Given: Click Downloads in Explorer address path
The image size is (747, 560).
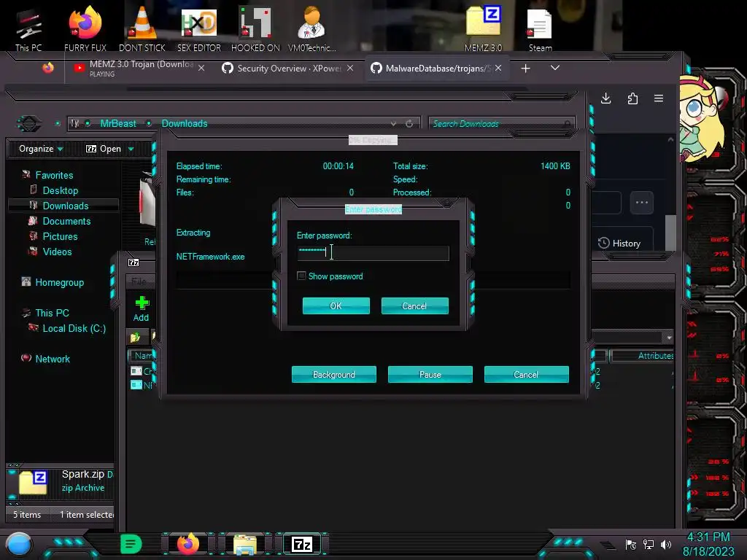Looking at the screenshot, I should [x=185, y=124].
